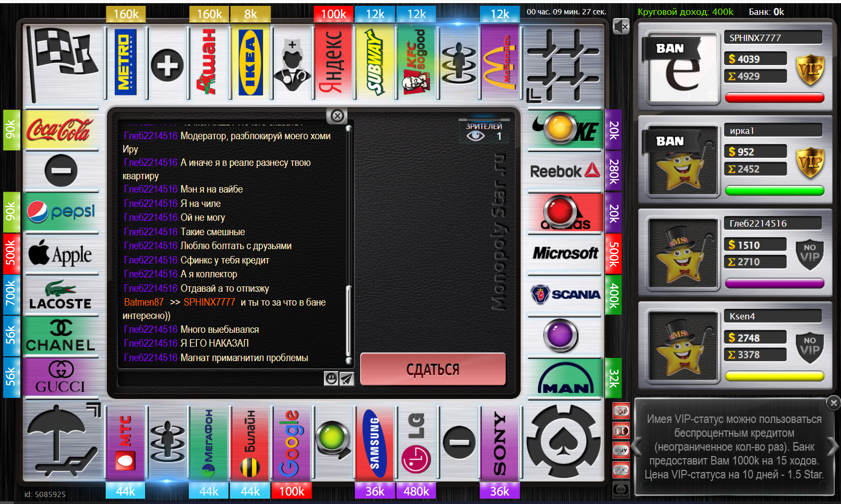
Task: Click the Lacoste 700k price tag
Action: point(11,294)
